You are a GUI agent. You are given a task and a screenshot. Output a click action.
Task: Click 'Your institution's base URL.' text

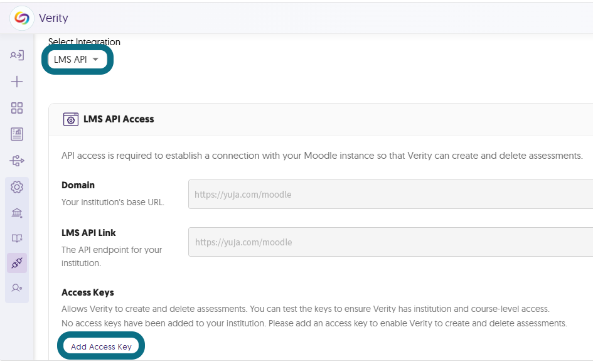click(113, 203)
